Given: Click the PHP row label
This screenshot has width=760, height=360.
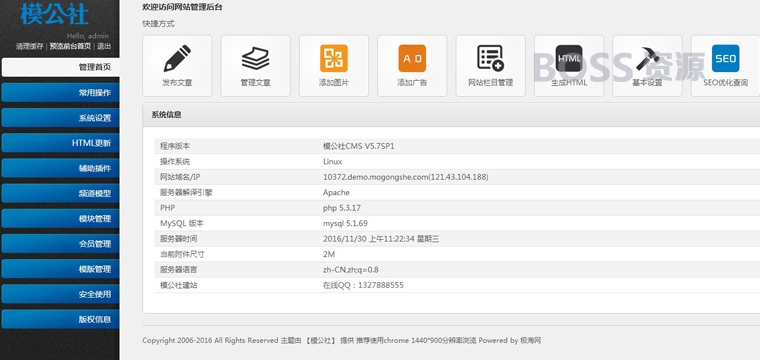Looking at the screenshot, I should pos(167,208).
